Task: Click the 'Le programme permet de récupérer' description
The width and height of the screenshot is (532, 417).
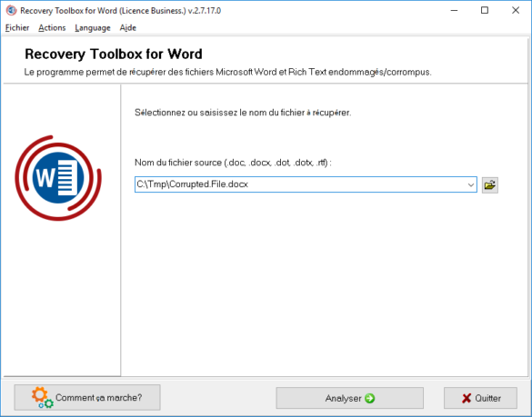Action: point(227,72)
